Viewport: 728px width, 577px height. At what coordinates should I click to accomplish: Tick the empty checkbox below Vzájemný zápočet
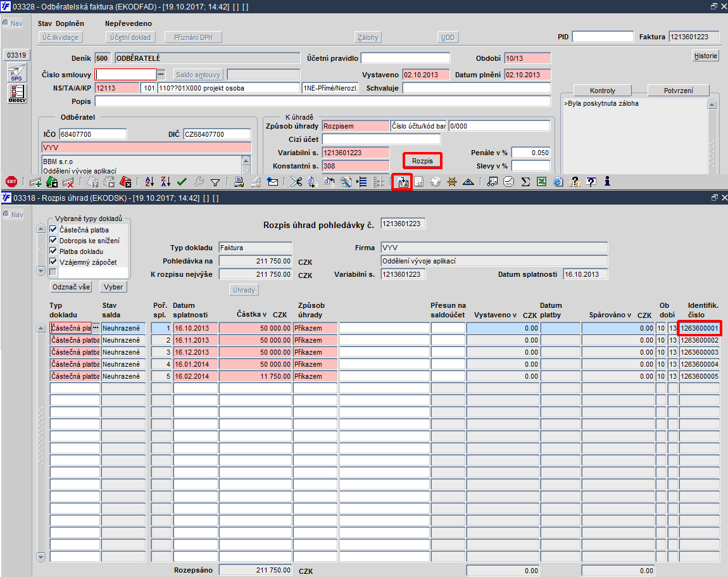(53, 272)
